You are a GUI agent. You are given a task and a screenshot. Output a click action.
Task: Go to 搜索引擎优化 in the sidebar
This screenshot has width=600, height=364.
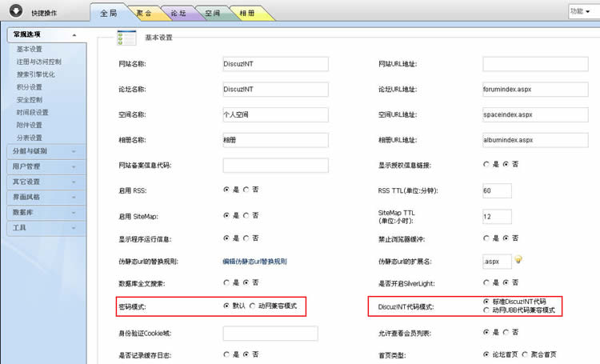(36, 74)
